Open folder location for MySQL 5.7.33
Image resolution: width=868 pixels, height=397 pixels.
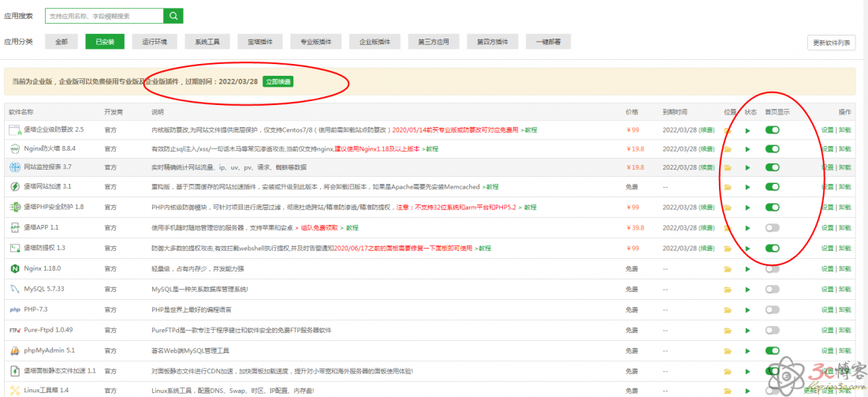pos(728,290)
